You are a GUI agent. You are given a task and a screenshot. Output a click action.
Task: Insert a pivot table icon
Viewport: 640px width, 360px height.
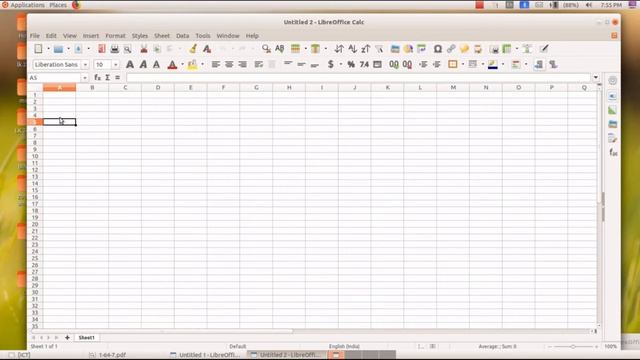[421, 49]
